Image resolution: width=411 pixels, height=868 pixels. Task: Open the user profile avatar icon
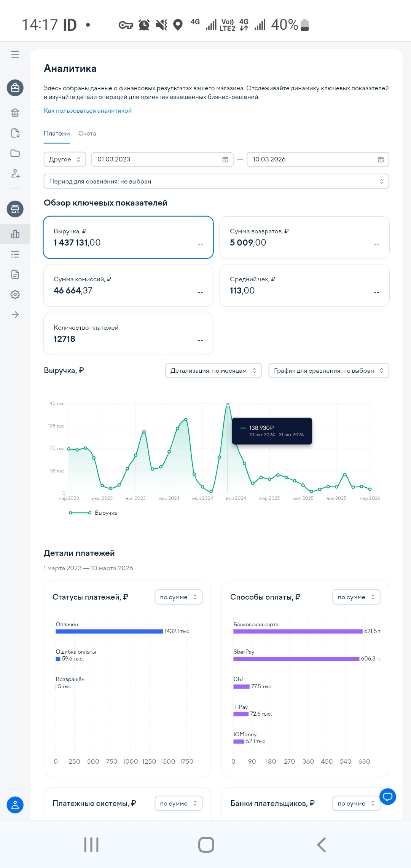pyautogui.click(x=15, y=805)
